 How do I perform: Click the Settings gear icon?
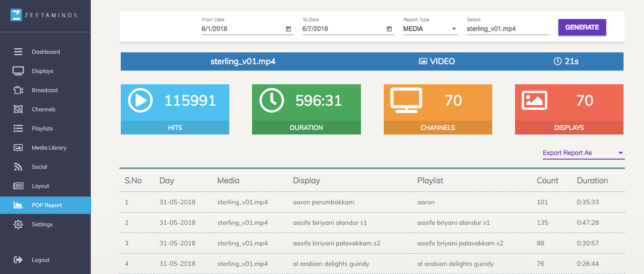click(x=18, y=225)
